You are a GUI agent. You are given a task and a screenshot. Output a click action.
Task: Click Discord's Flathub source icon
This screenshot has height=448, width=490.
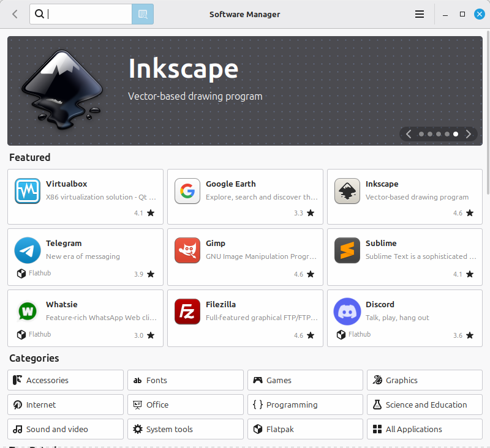pos(341,334)
